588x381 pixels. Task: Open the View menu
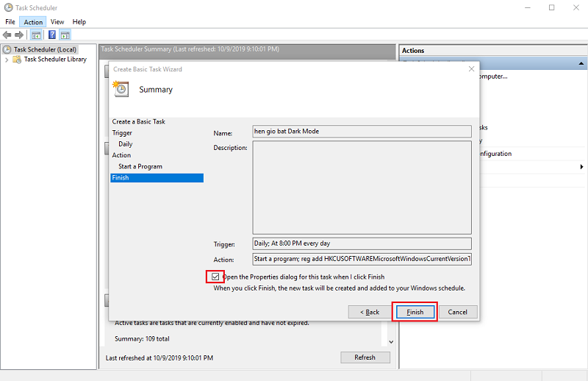(x=57, y=22)
